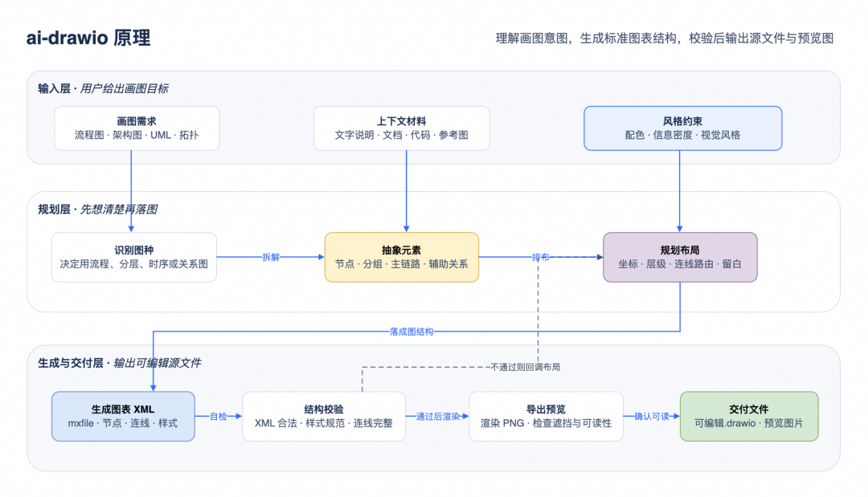868x497 pixels.
Task: Click text 坐标 · 层级 · 连线路由 · 留白
Action: 680,263
